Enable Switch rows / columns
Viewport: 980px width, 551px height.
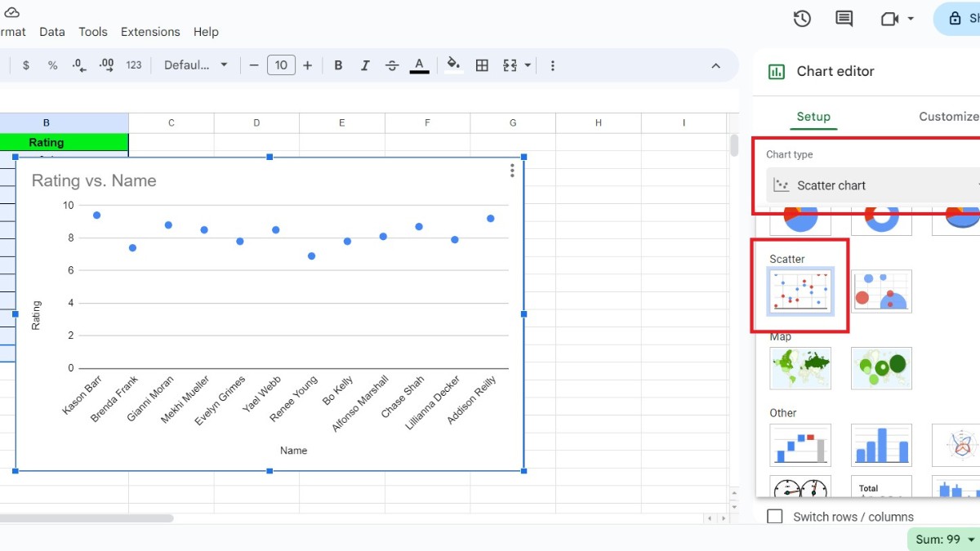pos(774,516)
